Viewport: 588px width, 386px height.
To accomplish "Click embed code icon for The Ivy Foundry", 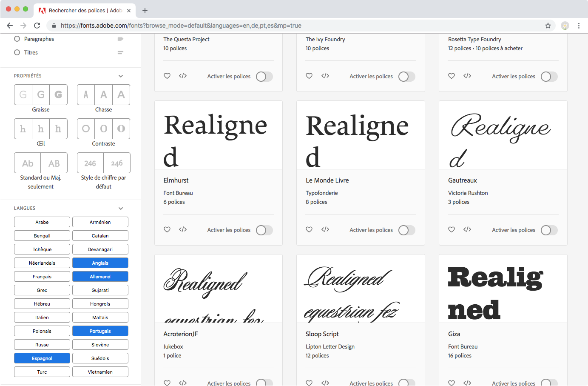I will [325, 76].
